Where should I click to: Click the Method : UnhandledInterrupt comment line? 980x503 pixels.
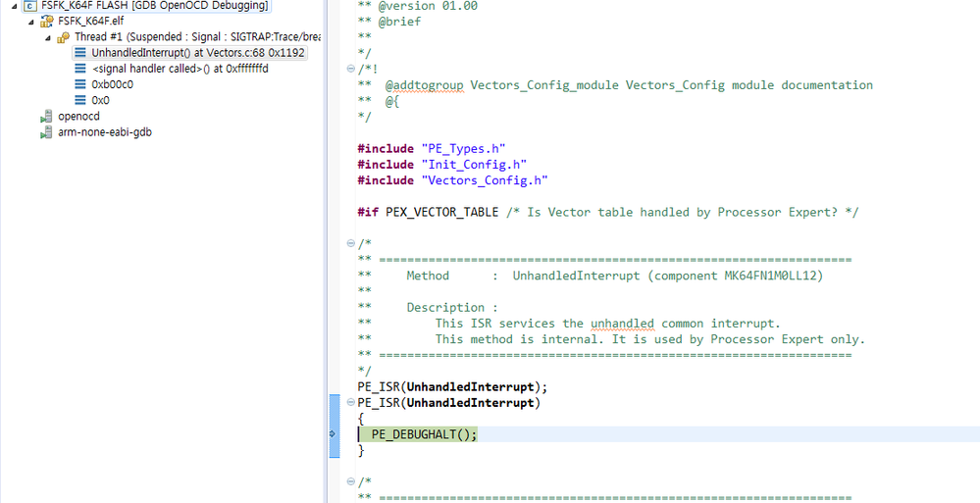click(591, 276)
